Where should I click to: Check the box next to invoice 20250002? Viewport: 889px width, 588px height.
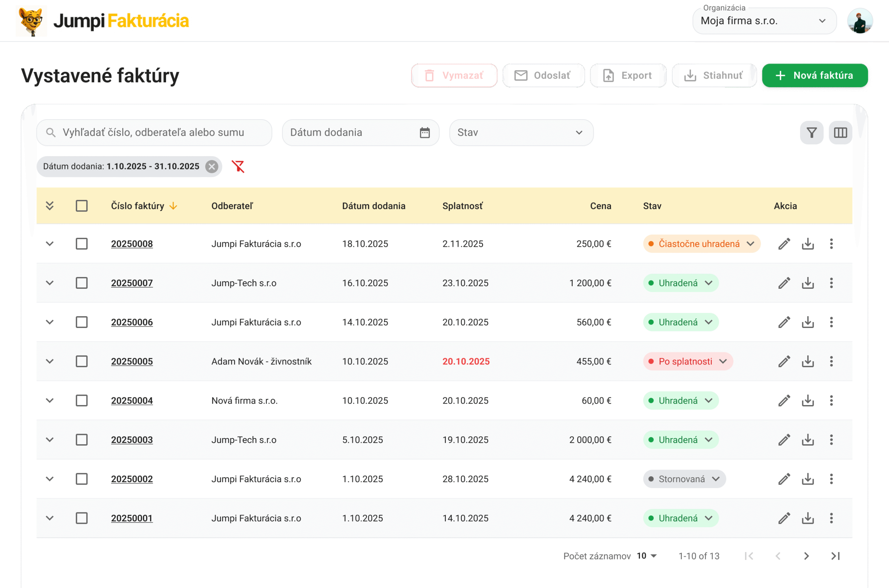pyautogui.click(x=81, y=479)
